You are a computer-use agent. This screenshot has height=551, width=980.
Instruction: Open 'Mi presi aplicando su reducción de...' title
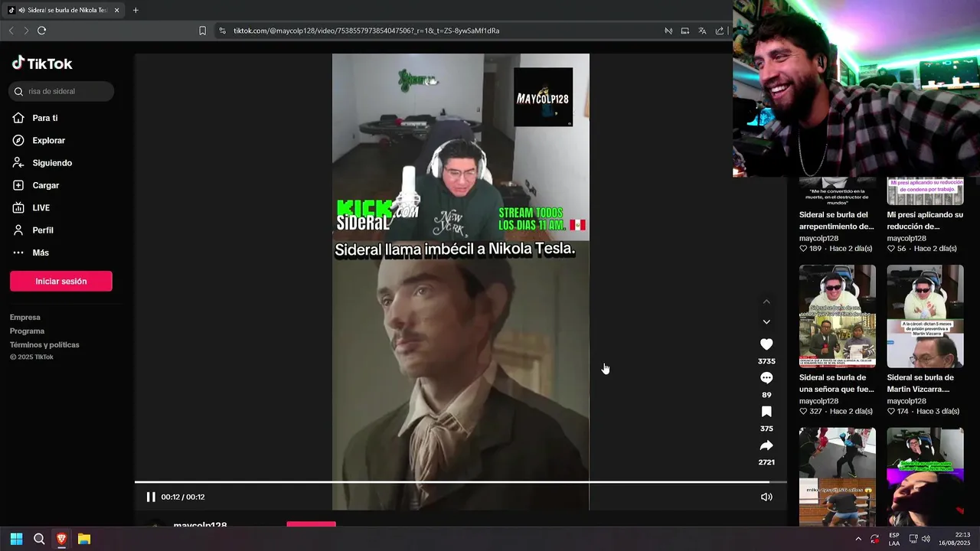click(x=925, y=220)
